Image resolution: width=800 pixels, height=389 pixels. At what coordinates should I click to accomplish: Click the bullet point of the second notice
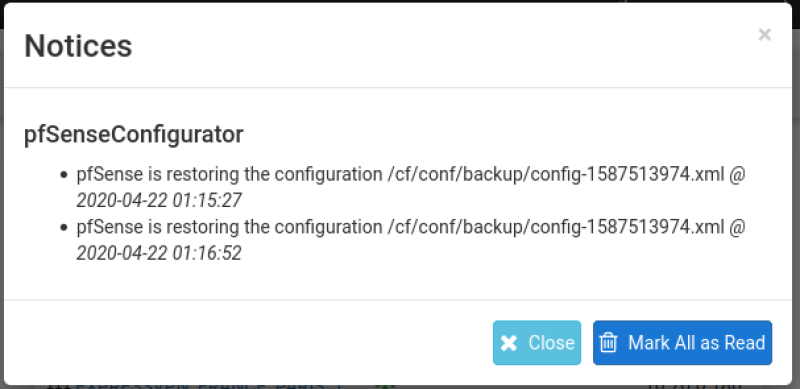point(63,227)
